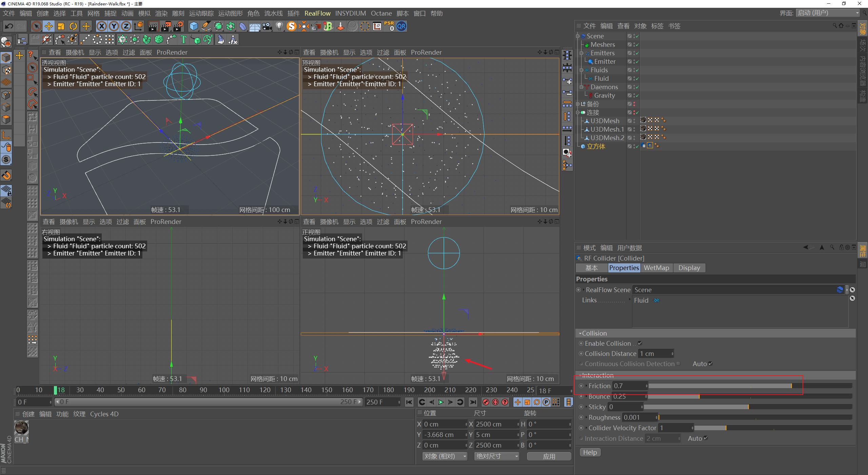Open Edit Render Settings icon
The width and height of the screenshot is (868, 475).
click(179, 26)
